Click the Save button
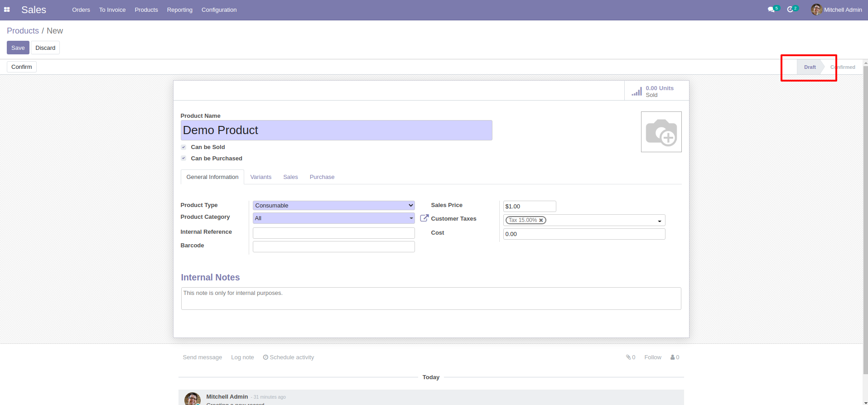Viewport: 868px width, 405px height. click(18, 48)
